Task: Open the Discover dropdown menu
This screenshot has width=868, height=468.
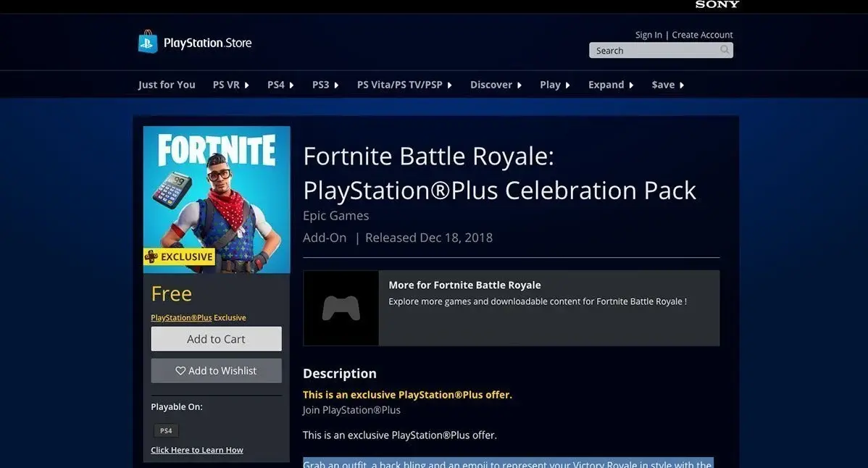Action: 496,85
